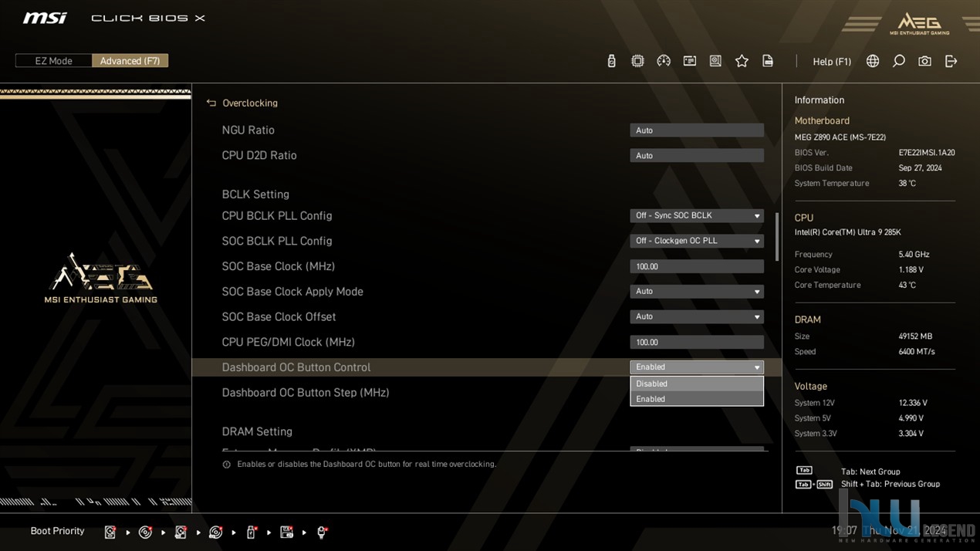Viewport: 980px width, 551px height.
Task: Collapse the Dashboard OC Button Control dropdown
Action: point(697,367)
